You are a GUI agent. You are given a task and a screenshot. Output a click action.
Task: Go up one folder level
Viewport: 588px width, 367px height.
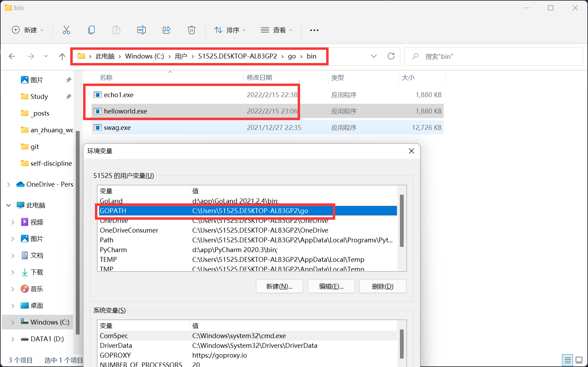(62, 56)
